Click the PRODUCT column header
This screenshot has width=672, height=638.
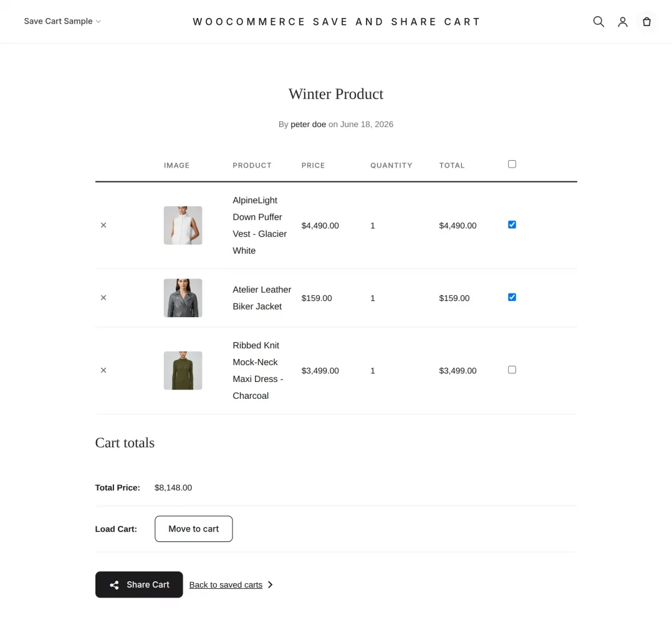click(x=252, y=165)
